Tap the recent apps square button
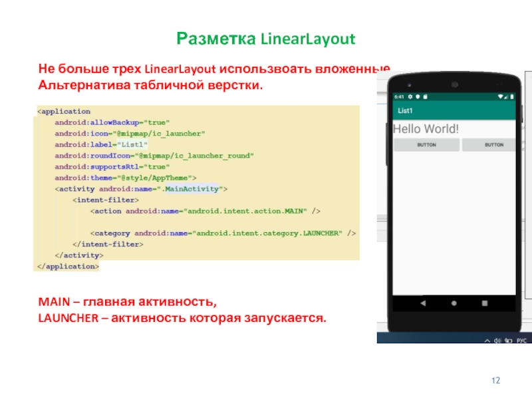This screenshot has width=532, height=399. tap(484, 303)
